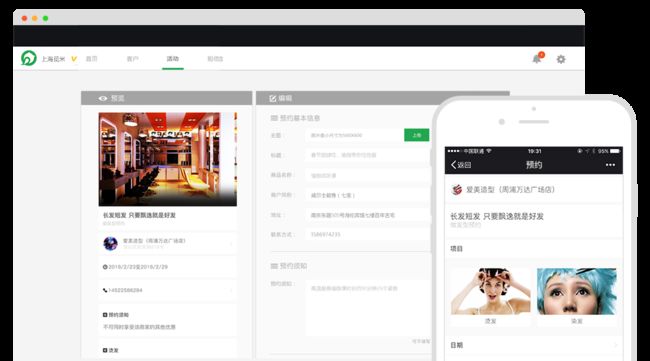Click the 主图 image path field
Image resolution: width=650 pixels, height=361 pixels.
tap(355, 135)
